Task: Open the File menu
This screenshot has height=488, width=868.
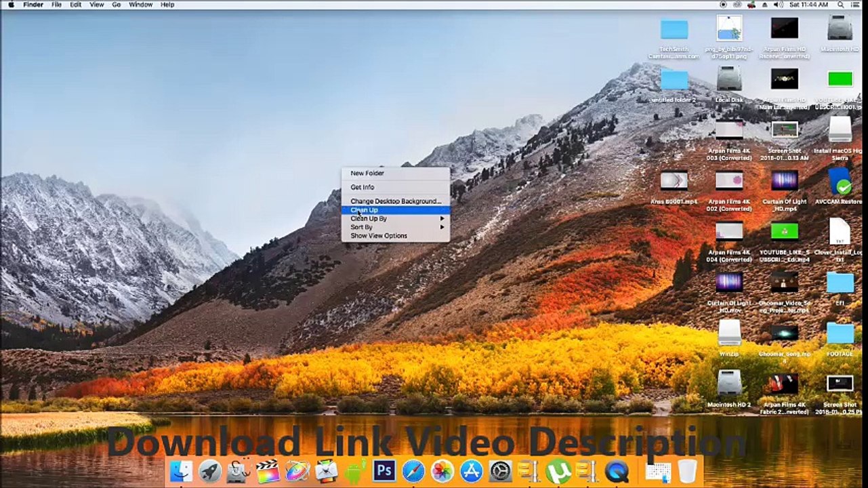Action: [x=56, y=5]
